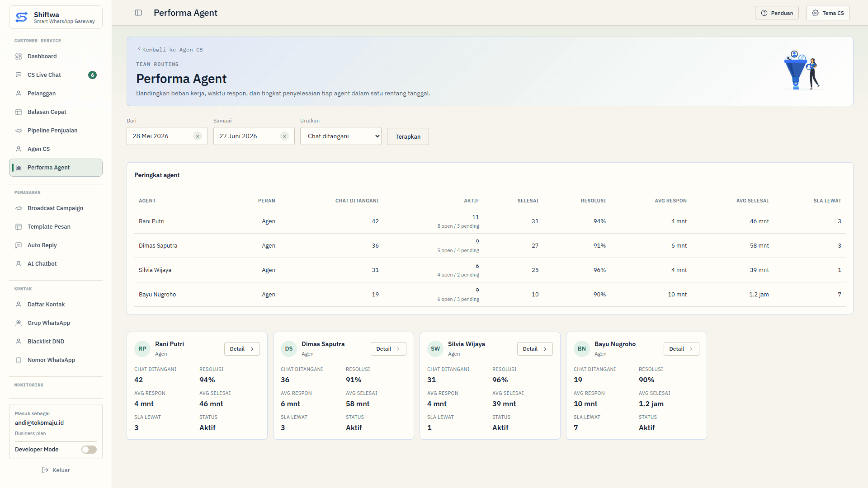Click Dimas Saputra in the ranking table
Screen dimensions: 868x488
click(x=158, y=246)
